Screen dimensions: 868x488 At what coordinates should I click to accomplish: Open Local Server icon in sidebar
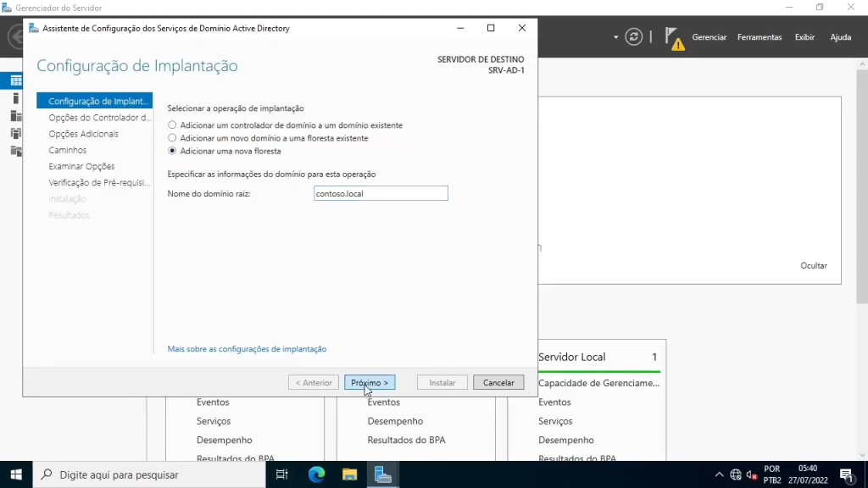click(15, 98)
